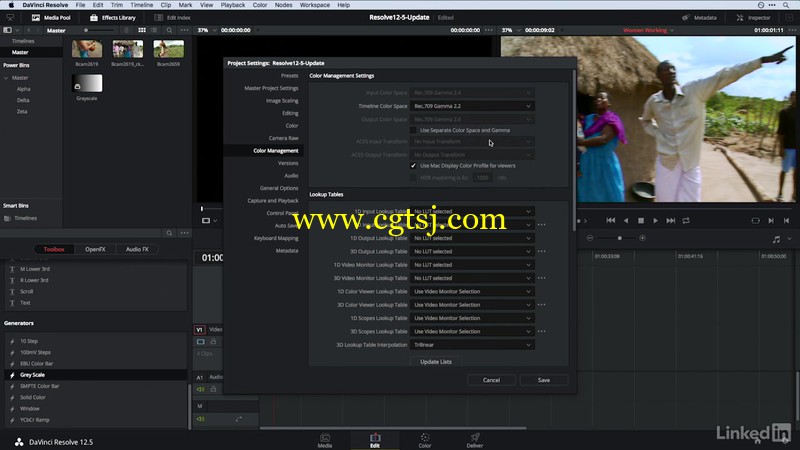
Task: Toggle the A1 track selector
Action: [199, 377]
